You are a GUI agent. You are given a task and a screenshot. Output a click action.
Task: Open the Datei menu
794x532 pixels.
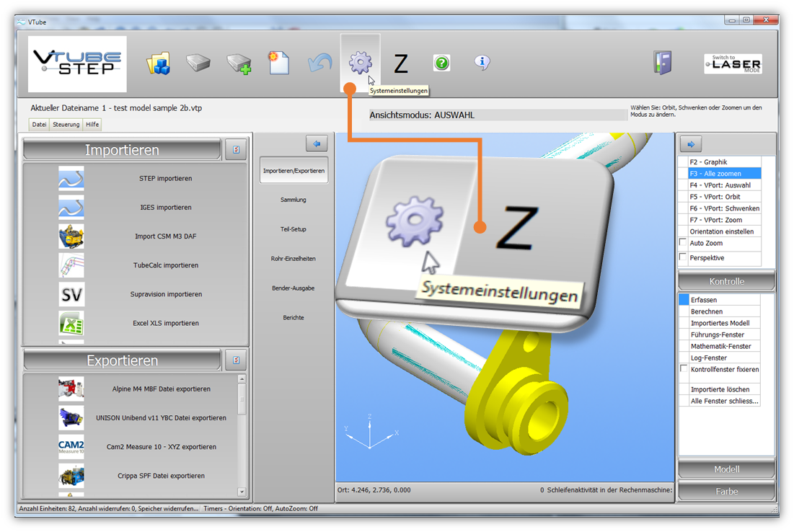pos(39,125)
